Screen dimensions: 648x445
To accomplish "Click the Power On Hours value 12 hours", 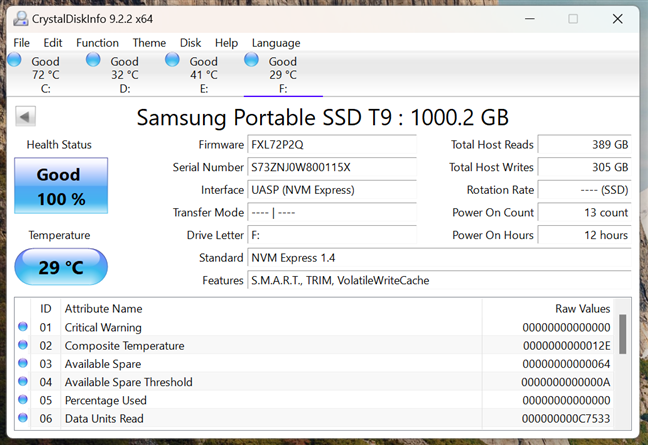I will (x=584, y=236).
